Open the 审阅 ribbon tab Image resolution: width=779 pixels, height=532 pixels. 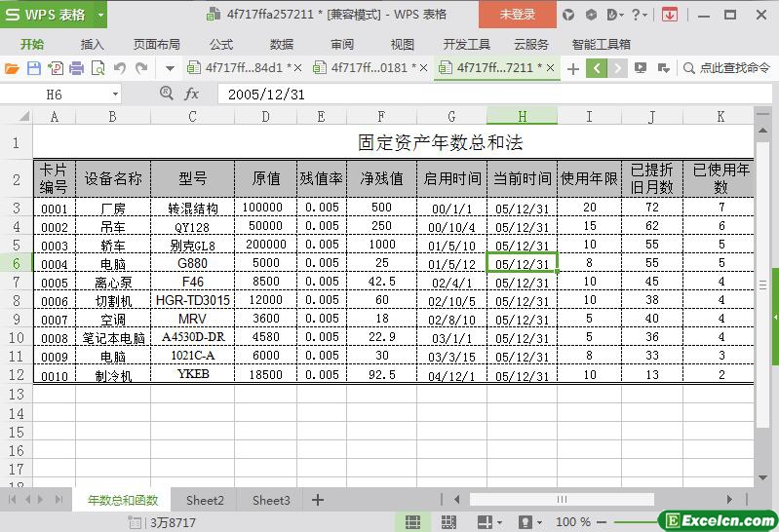pos(342,44)
